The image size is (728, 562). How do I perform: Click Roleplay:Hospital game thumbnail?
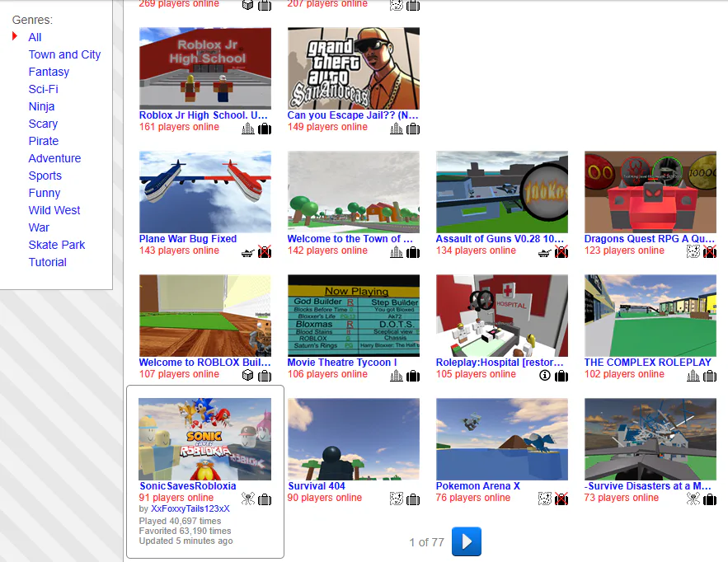[x=502, y=316]
